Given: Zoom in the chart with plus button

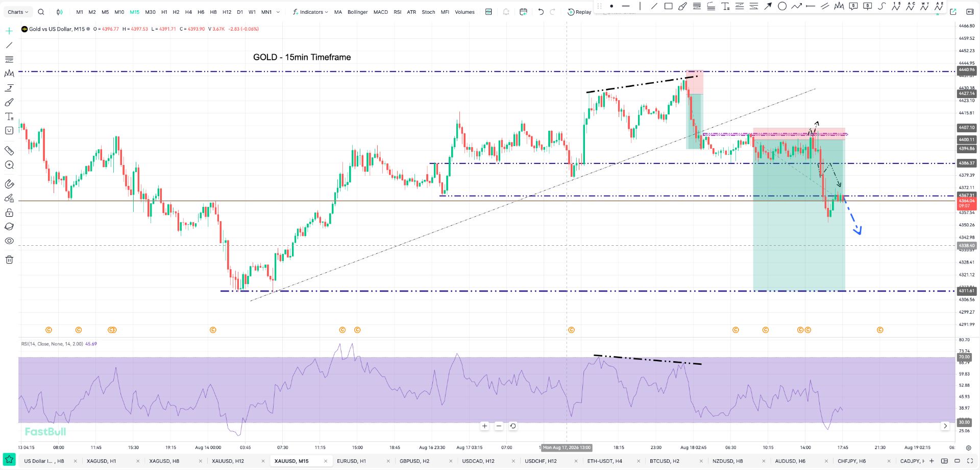Looking at the screenshot, I should (484, 426).
